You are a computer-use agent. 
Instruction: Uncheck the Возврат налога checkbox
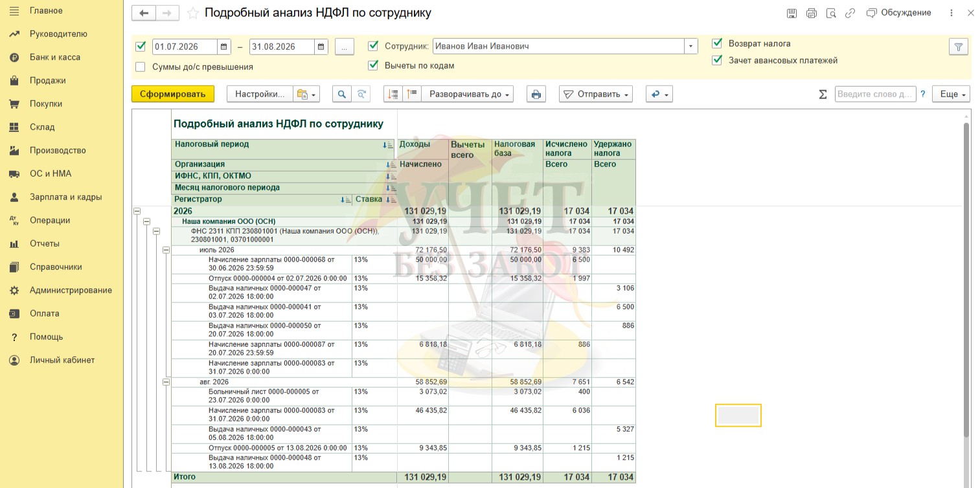coord(717,43)
